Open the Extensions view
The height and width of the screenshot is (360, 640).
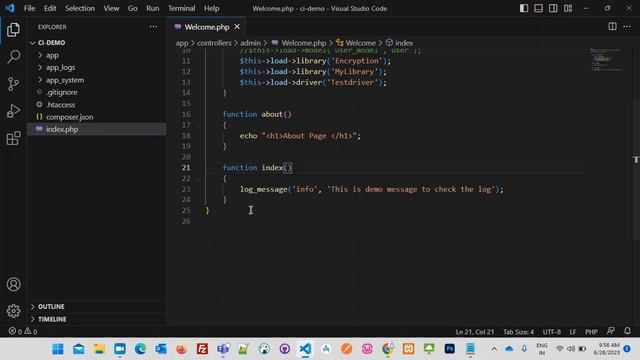[x=13, y=138]
